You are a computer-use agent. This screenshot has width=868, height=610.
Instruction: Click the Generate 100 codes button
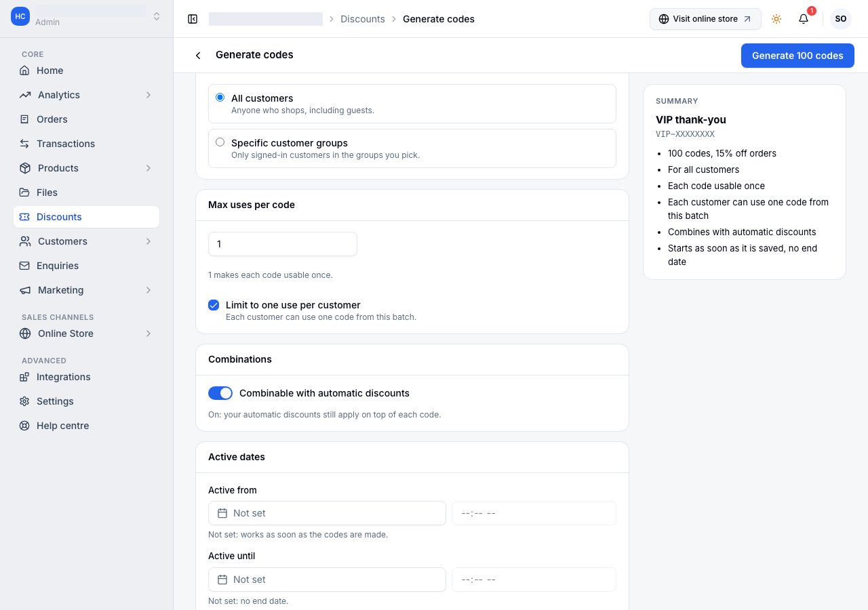[x=797, y=56]
